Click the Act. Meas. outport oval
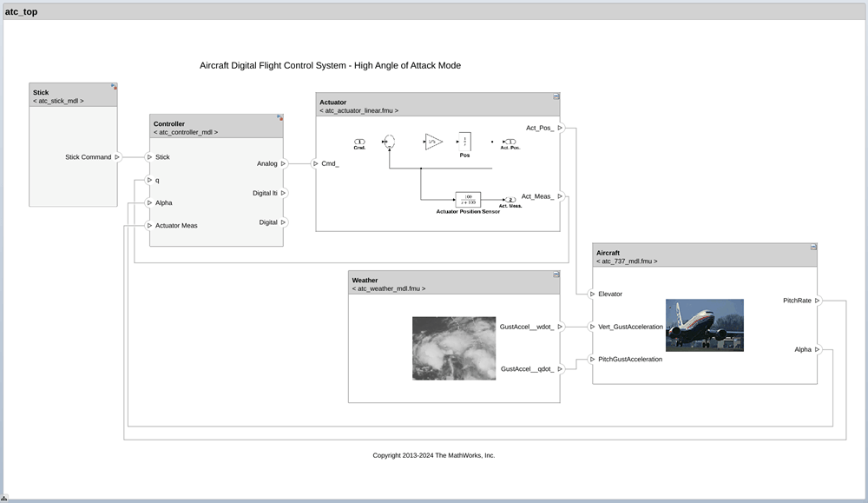Viewport: 868px width, 503px height. [x=510, y=200]
